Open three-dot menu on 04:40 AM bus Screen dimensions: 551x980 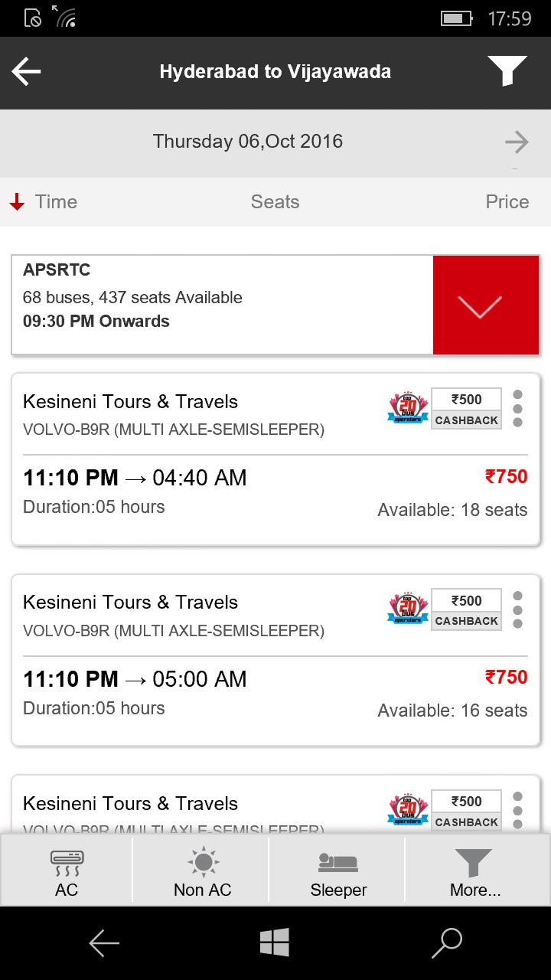click(518, 409)
